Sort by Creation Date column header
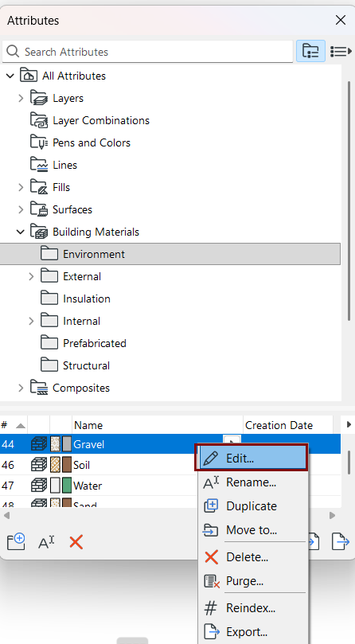Viewport: 355px width, 644px height. tap(287, 425)
